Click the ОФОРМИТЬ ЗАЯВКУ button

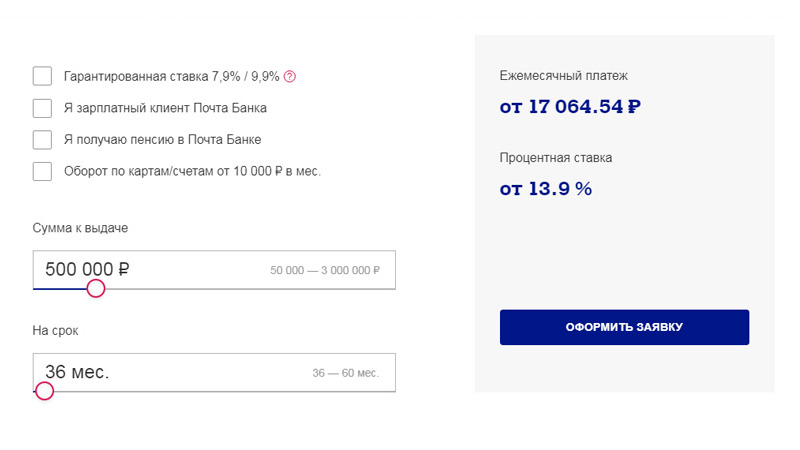(624, 327)
